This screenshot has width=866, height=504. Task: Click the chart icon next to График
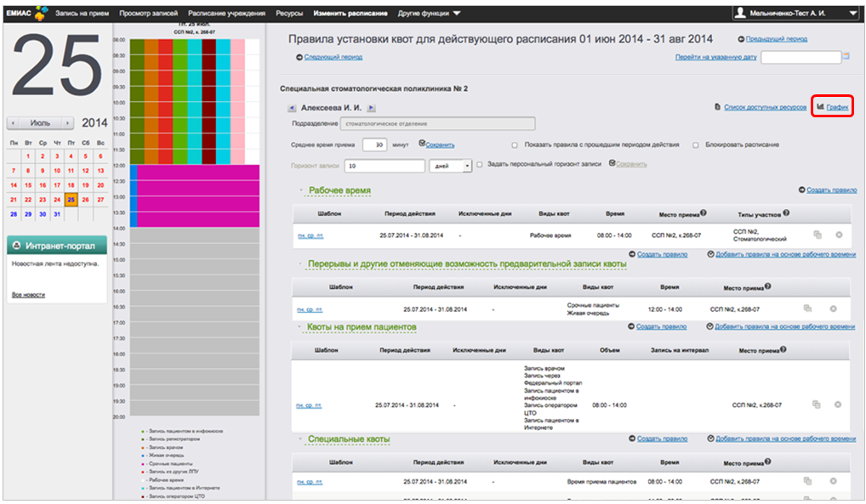click(x=820, y=106)
